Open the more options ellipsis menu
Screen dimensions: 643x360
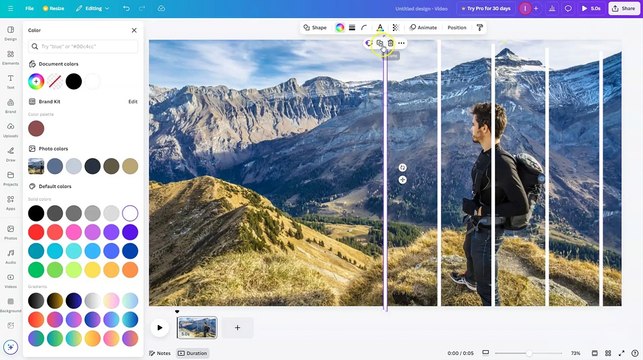(401, 43)
